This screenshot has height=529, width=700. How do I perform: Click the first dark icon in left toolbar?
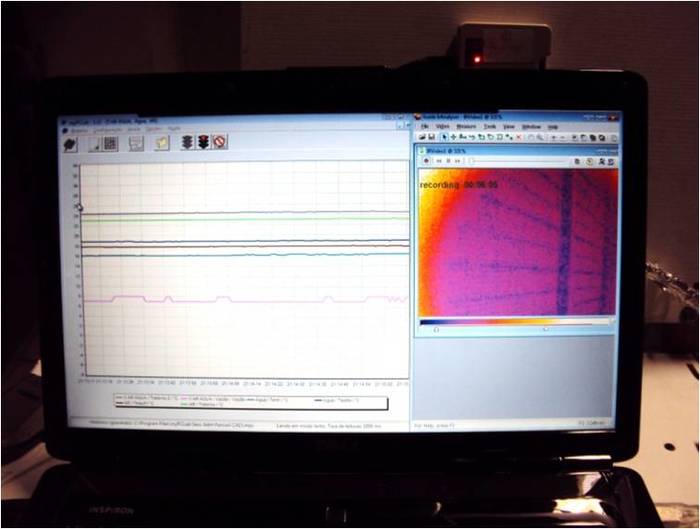coord(71,145)
